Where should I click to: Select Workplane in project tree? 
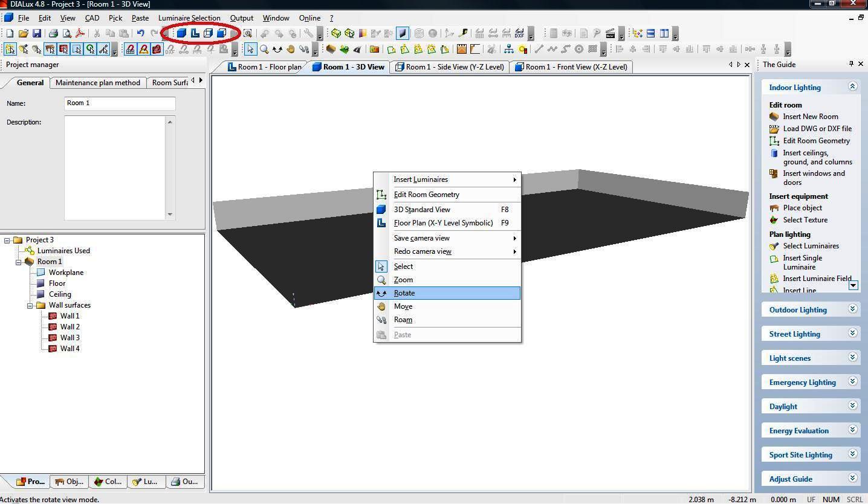click(x=66, y=273)
